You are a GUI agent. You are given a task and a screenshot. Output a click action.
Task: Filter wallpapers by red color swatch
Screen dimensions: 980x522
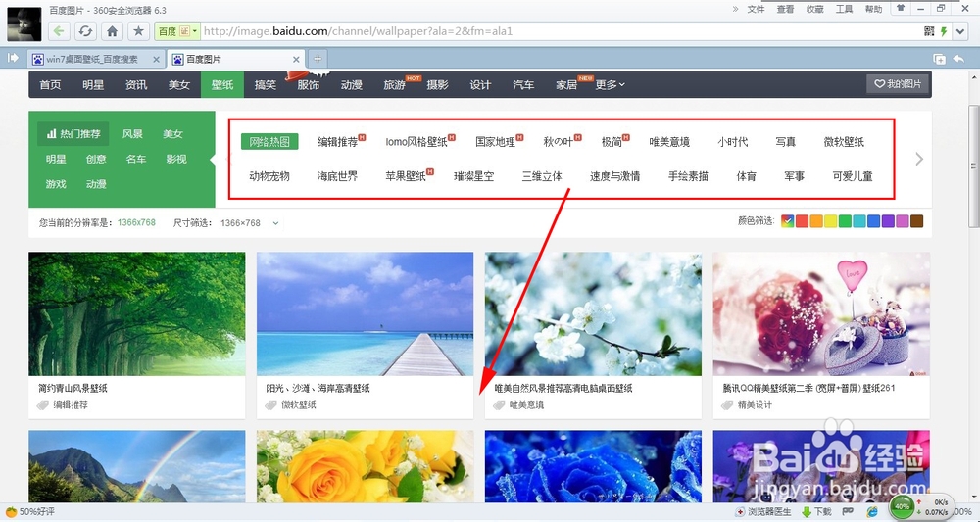click(802, 221)
